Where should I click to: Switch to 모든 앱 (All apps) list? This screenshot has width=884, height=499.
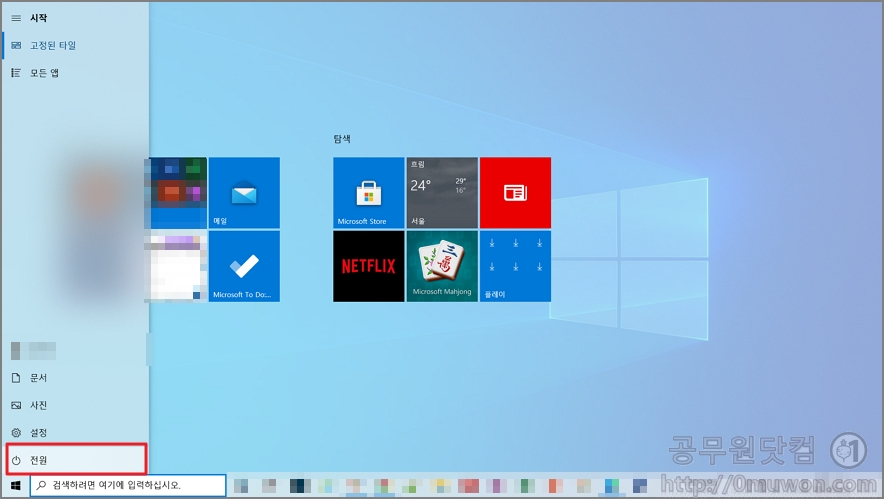[x=75, y=73]
